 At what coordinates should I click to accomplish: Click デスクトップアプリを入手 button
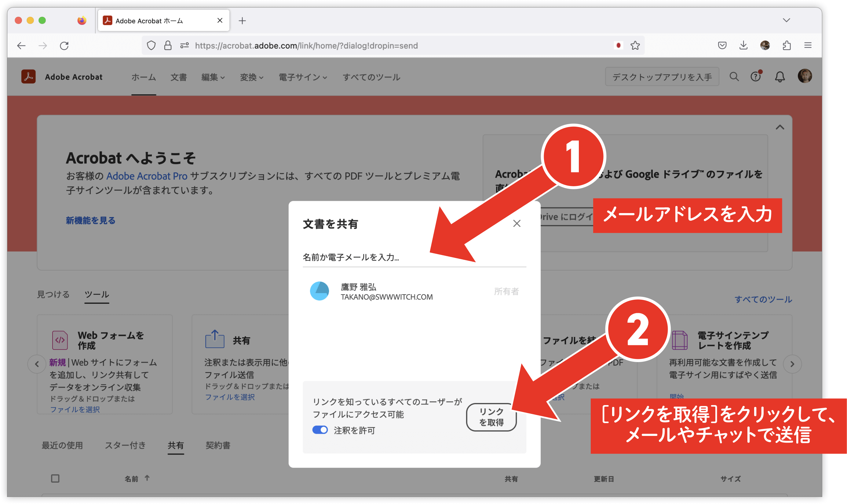point(662,77)
